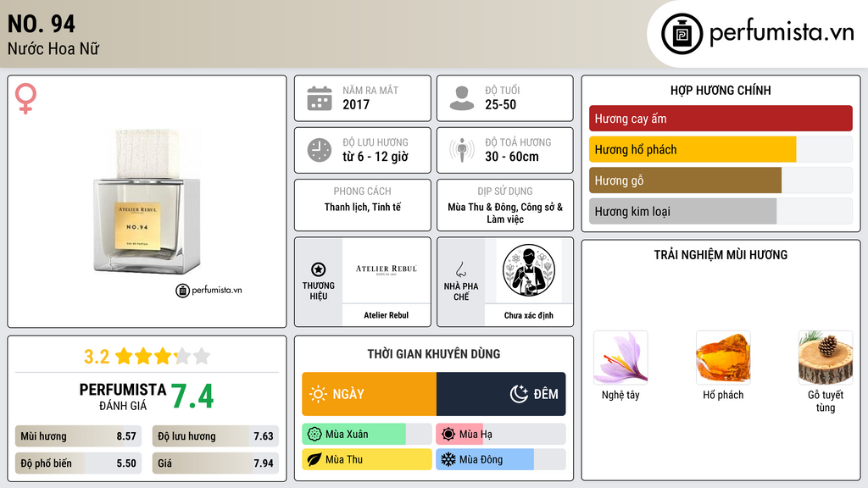Image resolution: width=868 pixels, height=488 pixels.
Task: Click the Giá 7.94 score row
Action: pos(215,463)
